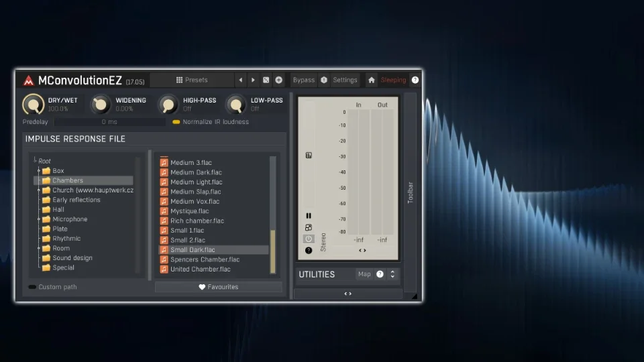The width and height of the screenshot is (644, 362).
Task: Click the High-Pass knob
Action: [168, 105]
